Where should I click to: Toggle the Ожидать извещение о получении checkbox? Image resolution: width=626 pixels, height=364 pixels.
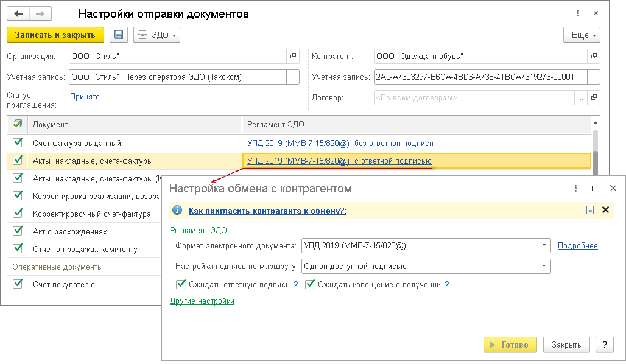coord(310,284)
